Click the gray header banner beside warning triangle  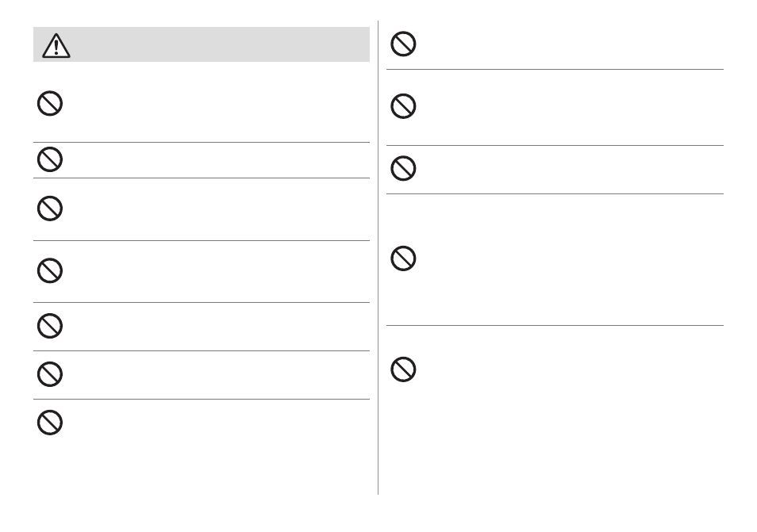pos(202,44)
